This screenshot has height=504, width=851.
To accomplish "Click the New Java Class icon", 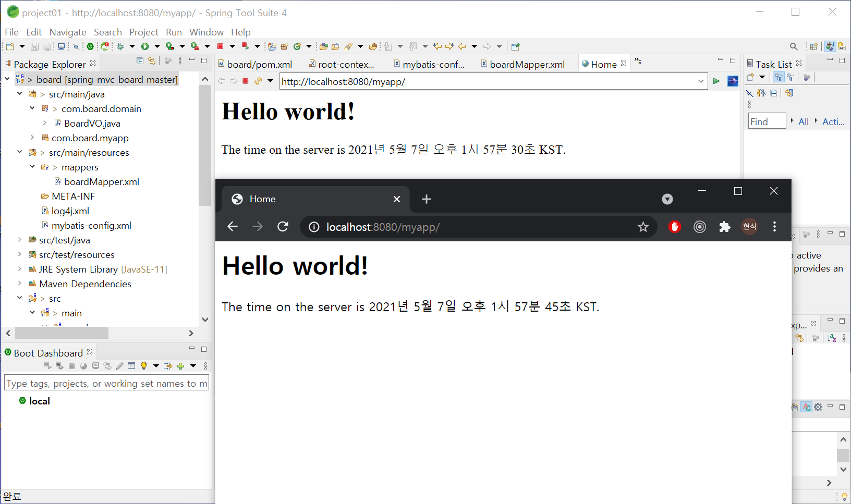I will coord(297,46).
